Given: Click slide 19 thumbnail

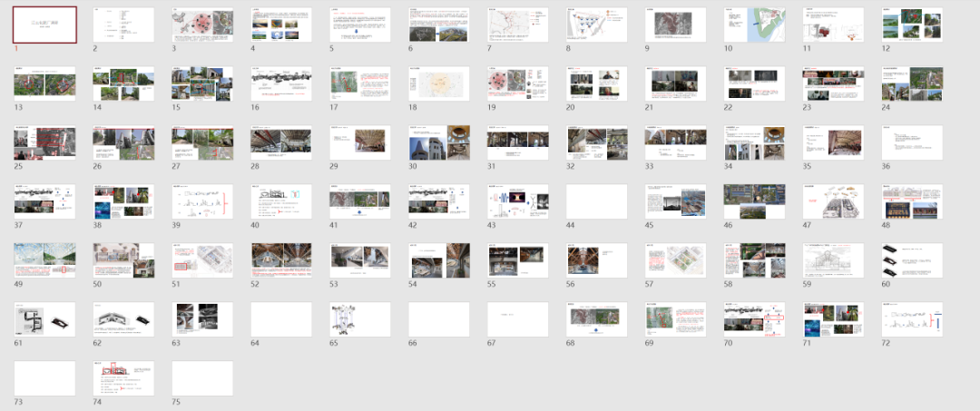Looking at the screenshot, I should coord(518,83).
